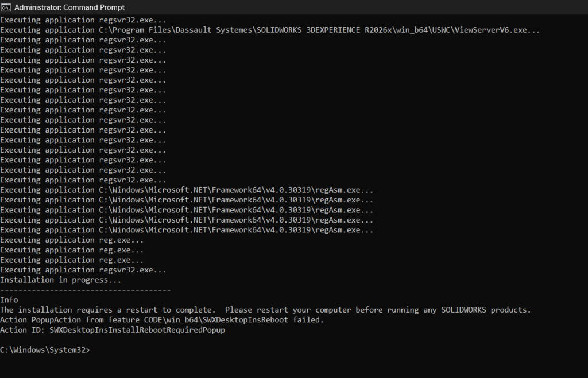Click the first reg.exe execution line
Image resolution: width=588 pixels, height=378 pixels.
click(x=72, y=240)
